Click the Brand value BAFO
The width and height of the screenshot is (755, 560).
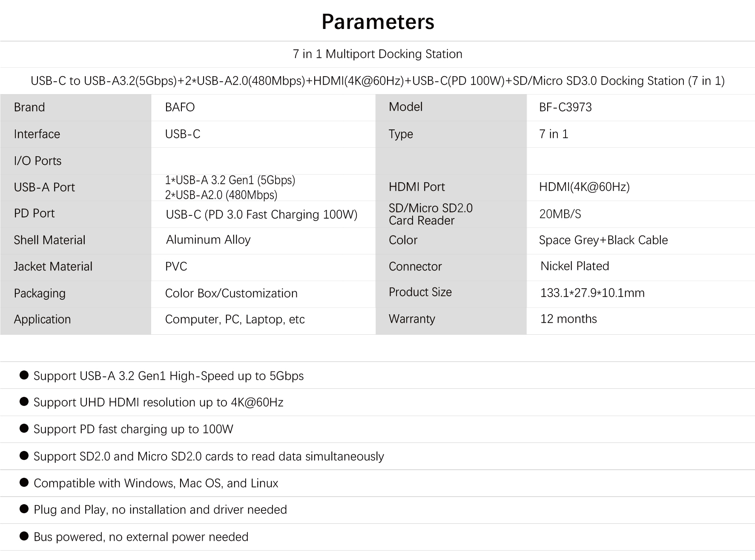pyautogui.click(x=180, y=107)
